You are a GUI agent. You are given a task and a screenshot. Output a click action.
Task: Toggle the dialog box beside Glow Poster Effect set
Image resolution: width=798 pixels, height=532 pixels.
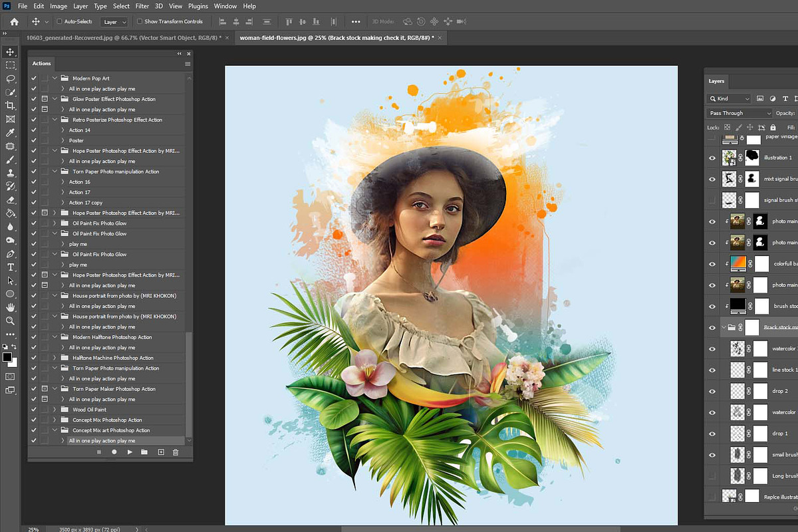(x=45, y=99)
